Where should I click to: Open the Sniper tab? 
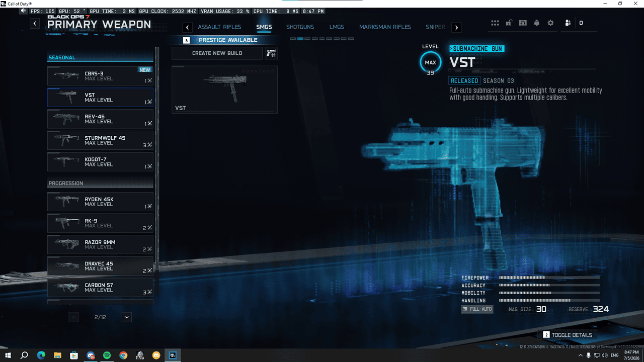pos(435,27)
